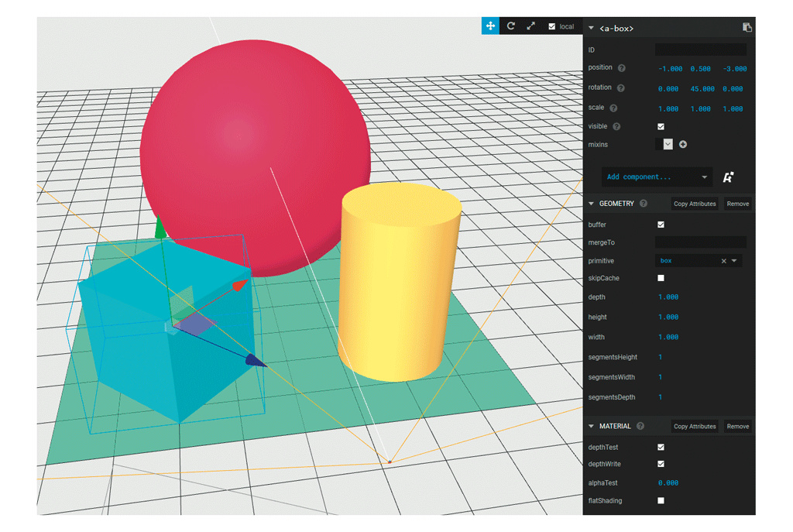Click Copy Attributes in the GEOMETRY section
Screen dimensions: 793x532
point(695,204)
